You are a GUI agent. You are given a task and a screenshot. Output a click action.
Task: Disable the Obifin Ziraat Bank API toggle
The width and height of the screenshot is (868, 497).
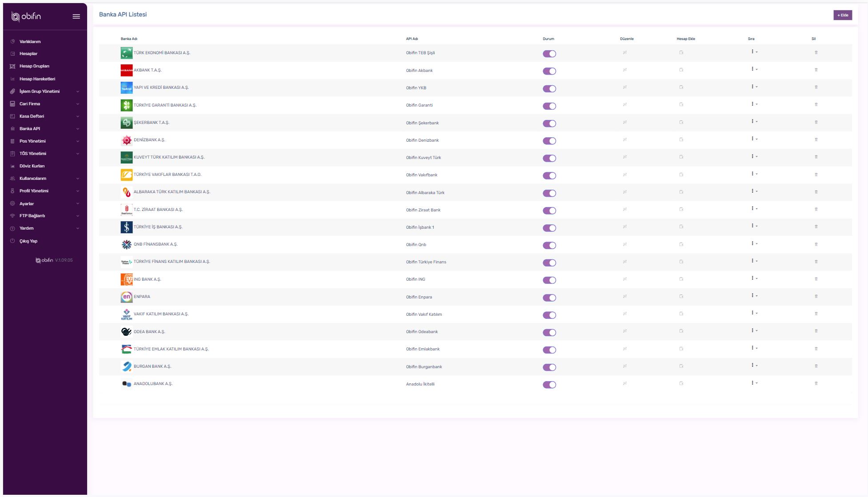click(549, 211)
